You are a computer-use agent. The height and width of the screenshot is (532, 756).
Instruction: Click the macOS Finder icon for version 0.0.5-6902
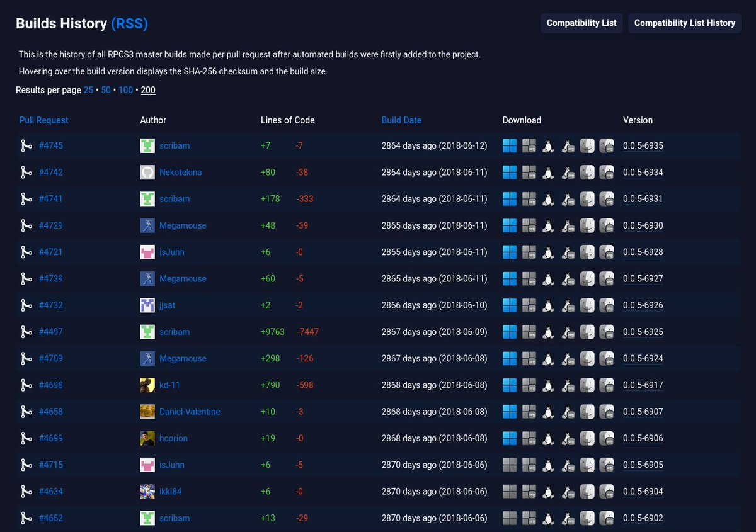click(587, 518)
